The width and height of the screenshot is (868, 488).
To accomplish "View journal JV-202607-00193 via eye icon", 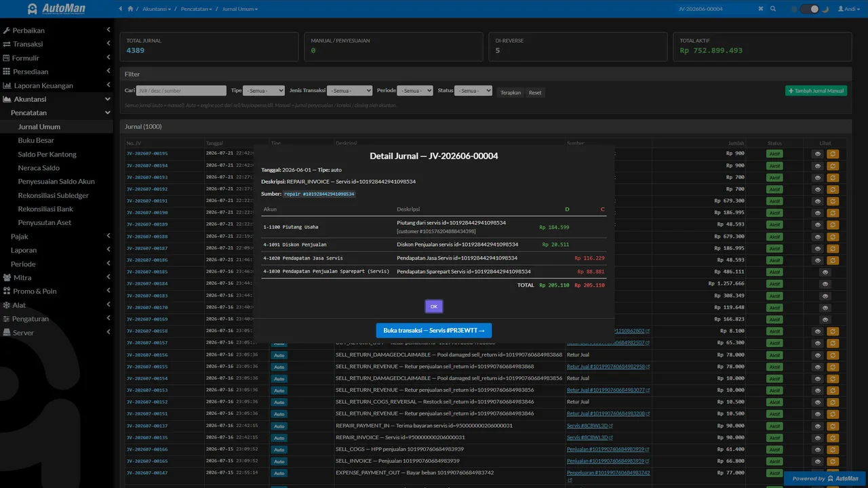I will pos(818,178).
